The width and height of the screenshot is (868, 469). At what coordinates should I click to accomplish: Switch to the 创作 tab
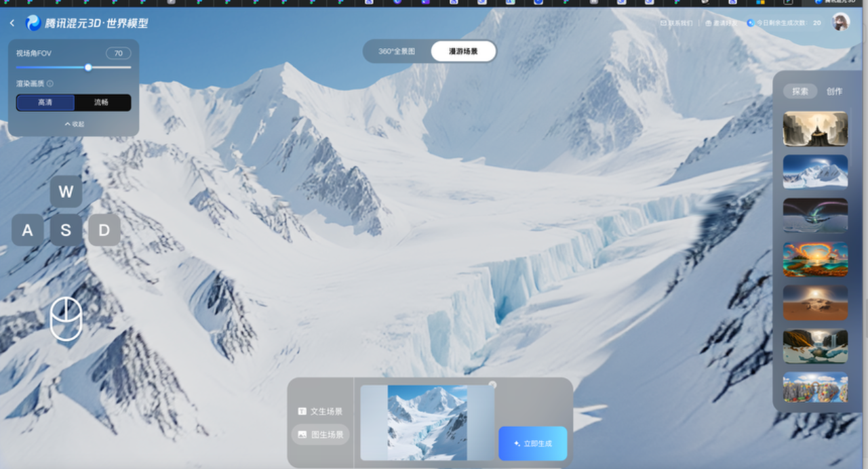tap(834, 91)
